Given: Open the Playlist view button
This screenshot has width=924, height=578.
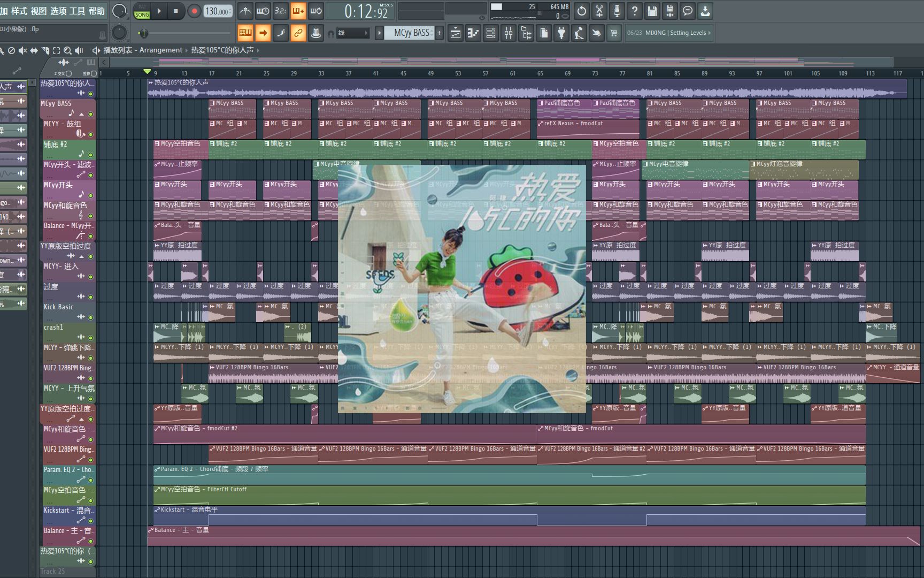Looking at the screenshot, I should 456,33.
